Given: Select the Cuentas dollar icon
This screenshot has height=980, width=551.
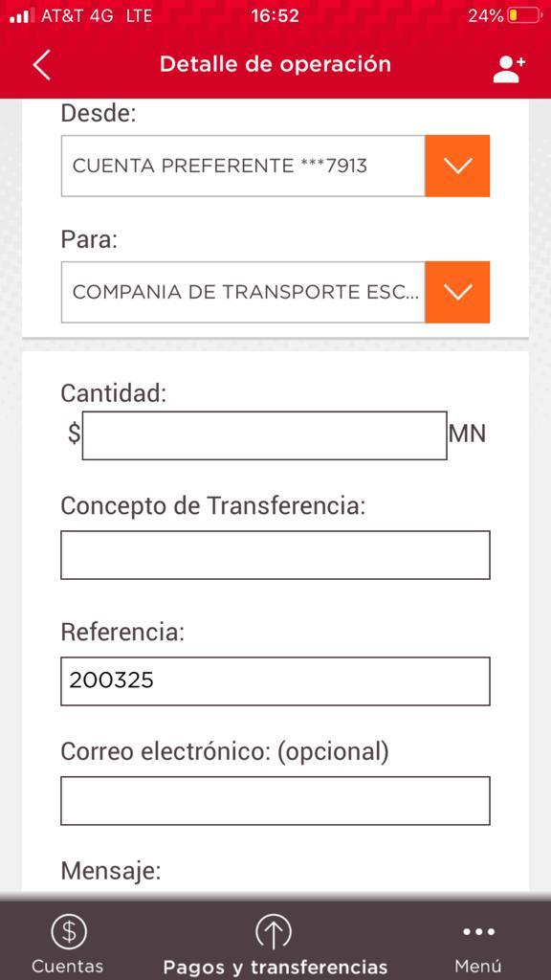Looking at the screenshot, I should 67,930.
